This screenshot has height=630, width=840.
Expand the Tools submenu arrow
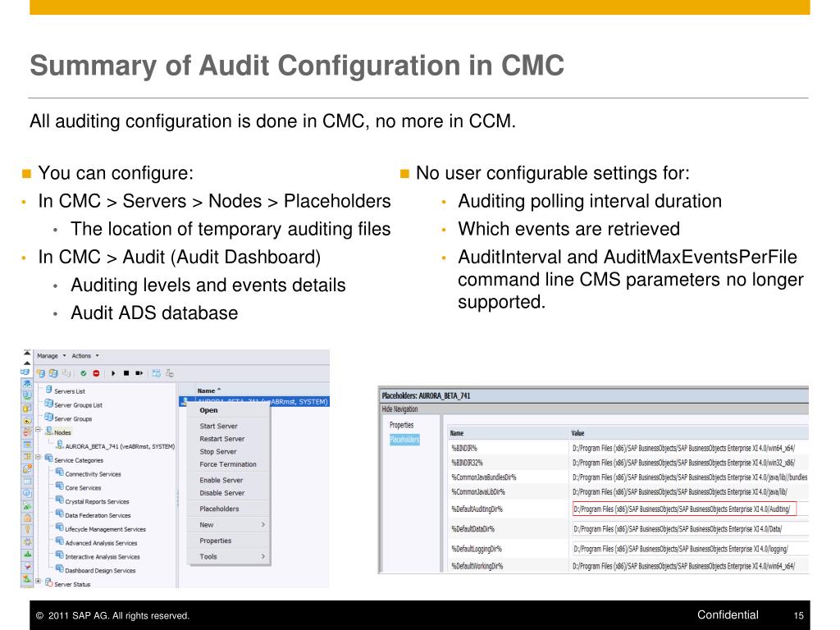pyautogui.click(x=263, y=557)
